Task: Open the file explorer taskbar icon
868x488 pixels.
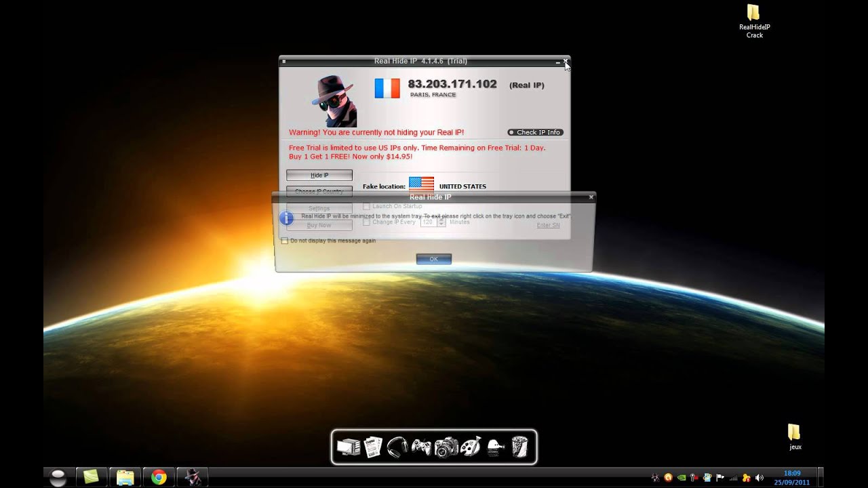Action: [x=125, y=477]
